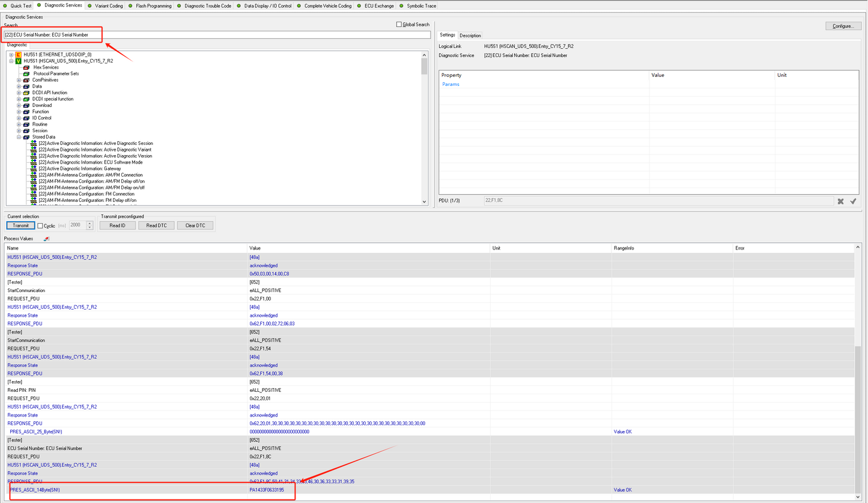Click the PDU confirm checkmark icon
Screen dimensions: 868x503
(x=853, y=201)
